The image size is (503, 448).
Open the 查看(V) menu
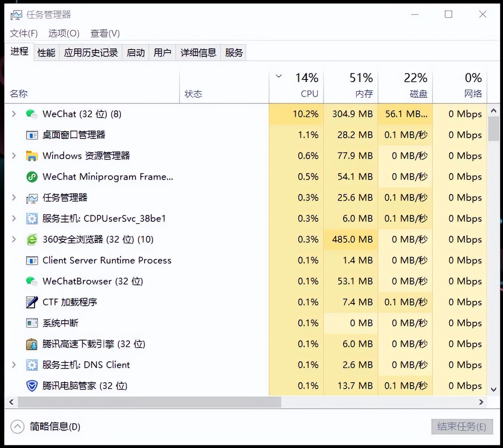pyautogui.click(x=105, y=33)
